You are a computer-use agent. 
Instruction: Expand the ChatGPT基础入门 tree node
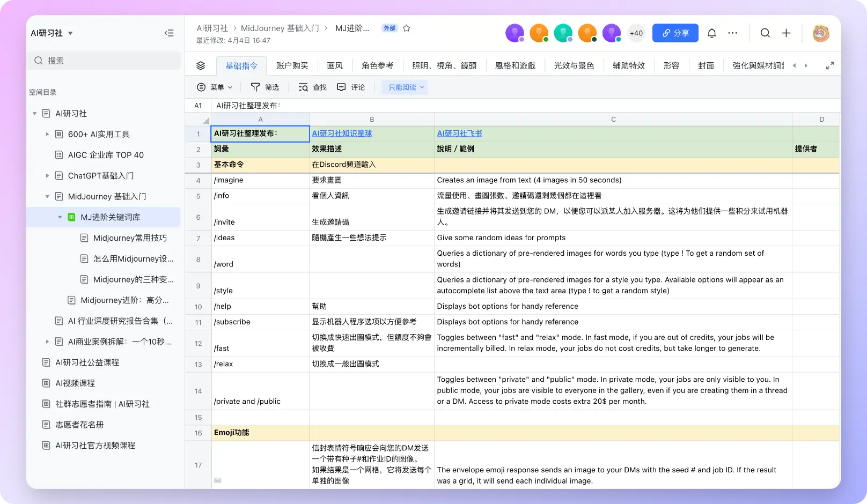coord(47,176)
